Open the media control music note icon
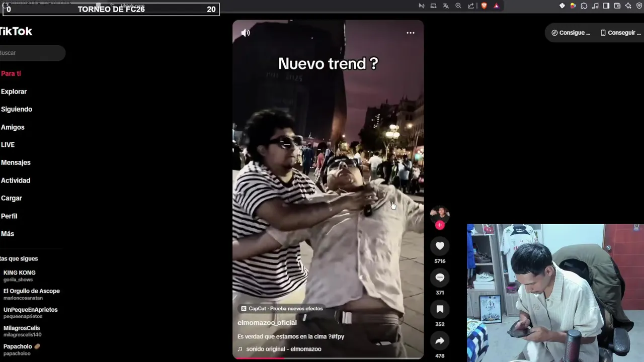Screen dimensions: 644x362 (x=595, y=6)
